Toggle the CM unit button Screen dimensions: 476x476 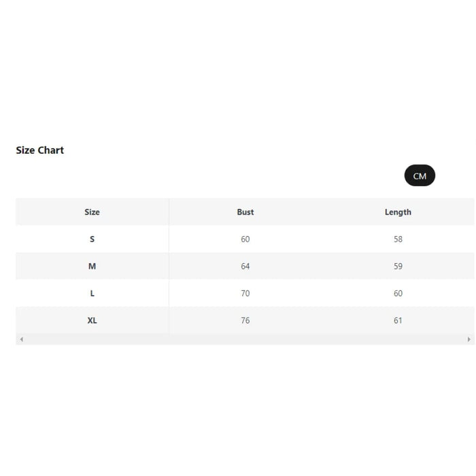[x=420, y=176]
